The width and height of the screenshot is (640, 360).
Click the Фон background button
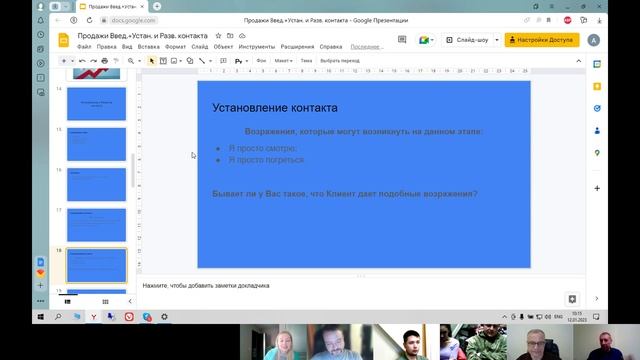click(x=261, y=61)
